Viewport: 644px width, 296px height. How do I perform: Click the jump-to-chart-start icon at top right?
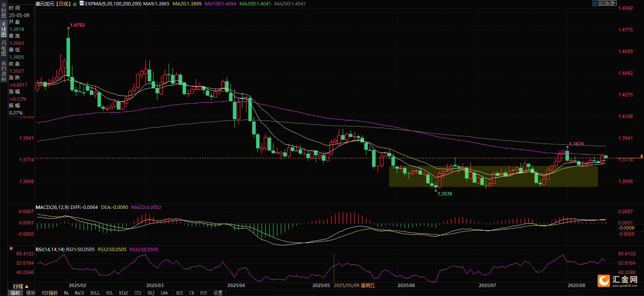click(601, 3)
